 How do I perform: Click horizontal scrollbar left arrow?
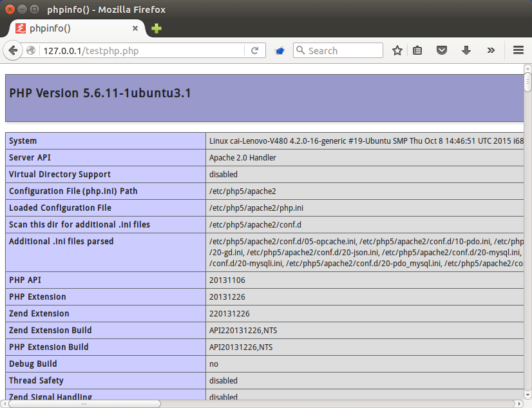(4, 403)
